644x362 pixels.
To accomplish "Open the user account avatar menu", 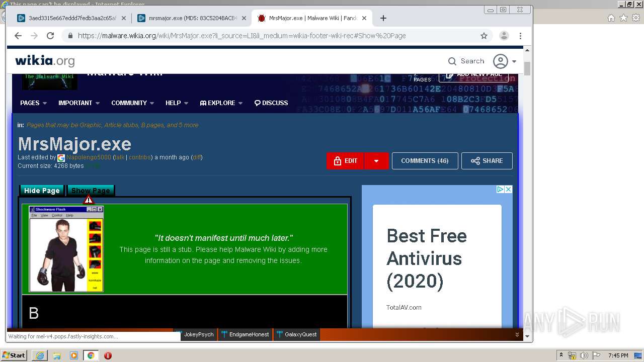I will point(505,61).
